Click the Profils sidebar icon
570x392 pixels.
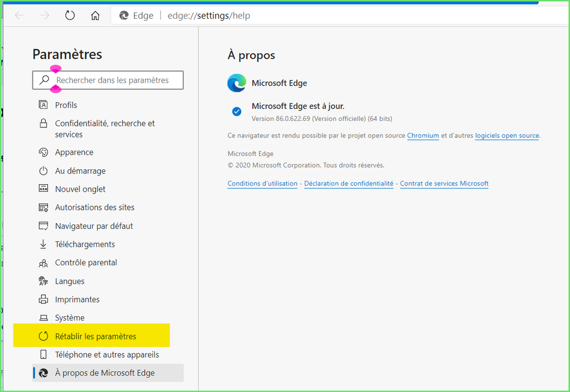click(x=43, y=105)
